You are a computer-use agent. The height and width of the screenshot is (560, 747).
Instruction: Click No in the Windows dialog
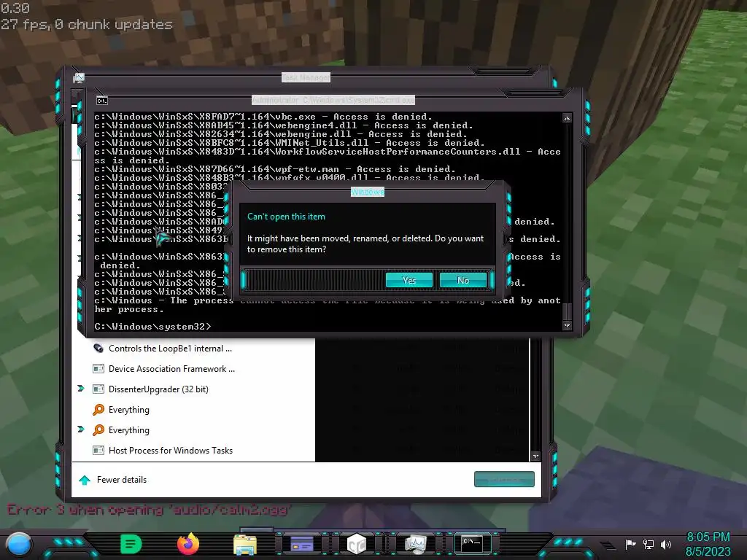463,281
